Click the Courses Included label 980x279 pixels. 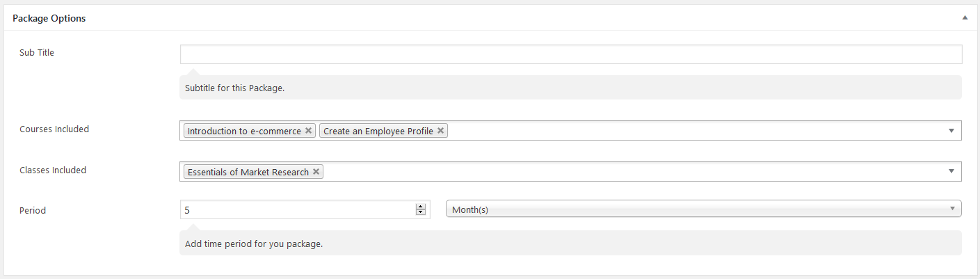tap(54, 129)
